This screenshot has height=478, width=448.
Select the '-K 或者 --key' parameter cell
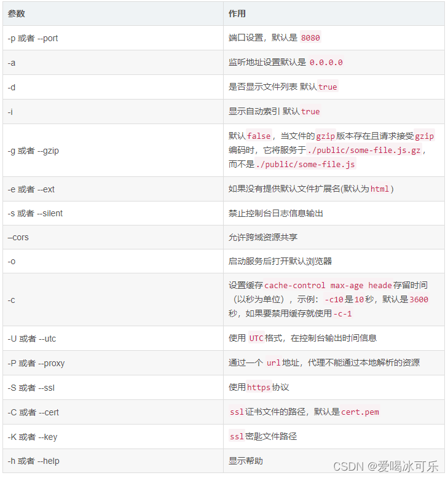[x=113, y=437]
